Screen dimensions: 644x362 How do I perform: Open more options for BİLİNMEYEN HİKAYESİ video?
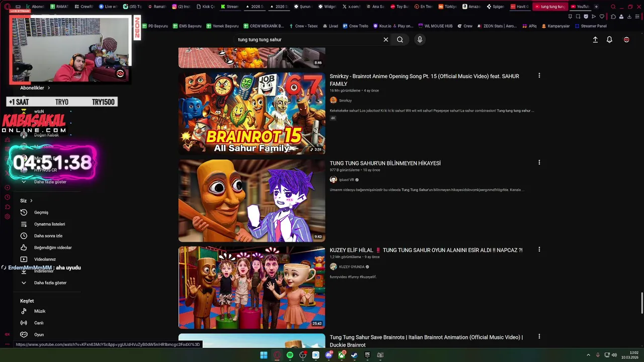pyautogui.click(x=539, y=162)
